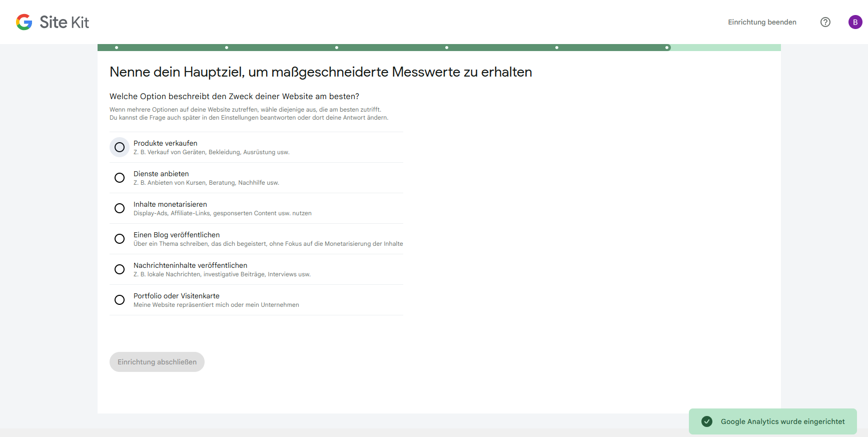
Task: Open the user account avatar B
Action: [x=855, y=22]
